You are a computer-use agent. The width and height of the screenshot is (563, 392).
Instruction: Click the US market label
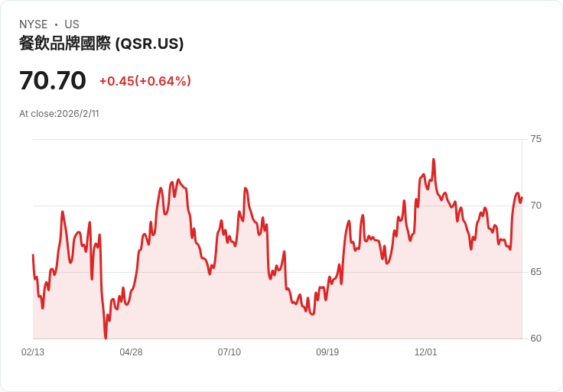72,24
